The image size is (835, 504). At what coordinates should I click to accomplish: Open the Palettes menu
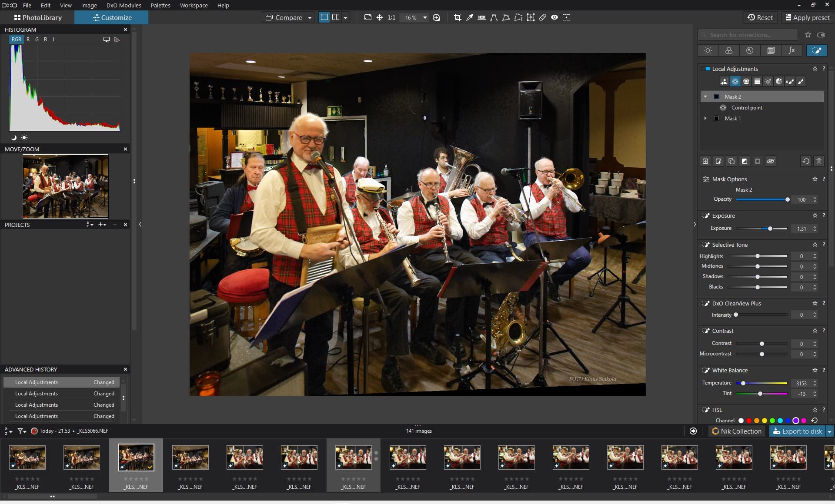[x=160, y=5]
